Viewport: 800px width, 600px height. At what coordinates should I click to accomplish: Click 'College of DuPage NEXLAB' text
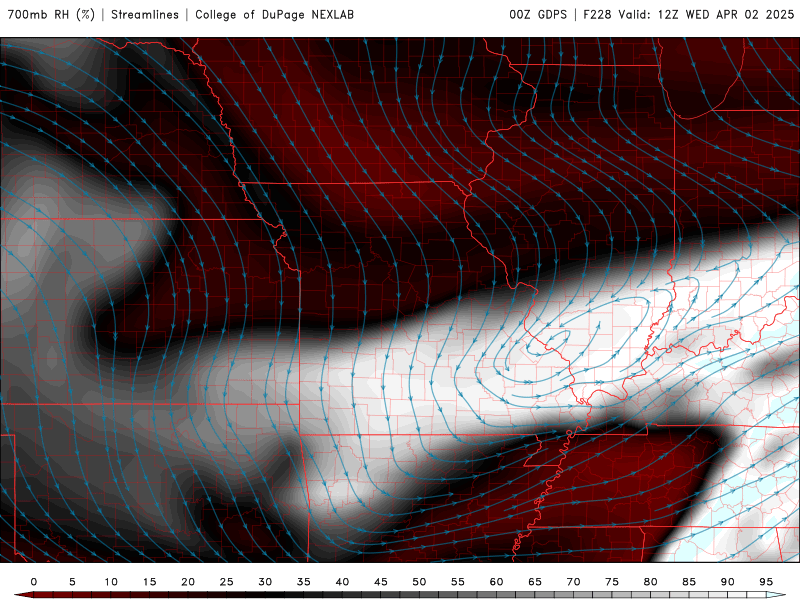click(274, 15)
